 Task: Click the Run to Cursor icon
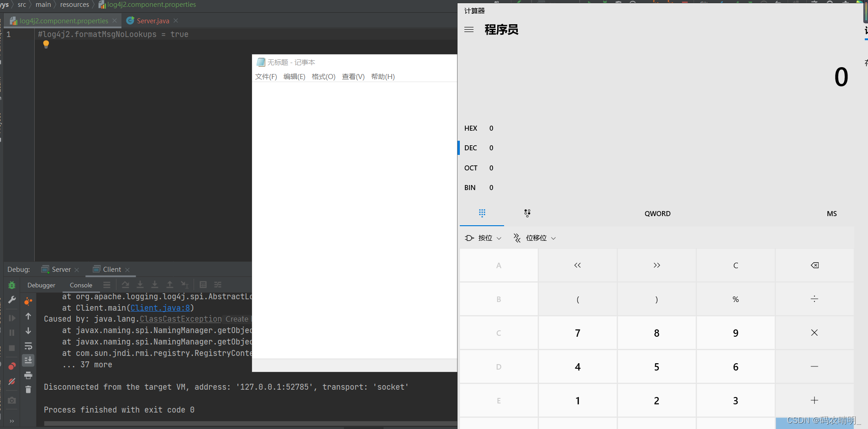click(184, 285)
